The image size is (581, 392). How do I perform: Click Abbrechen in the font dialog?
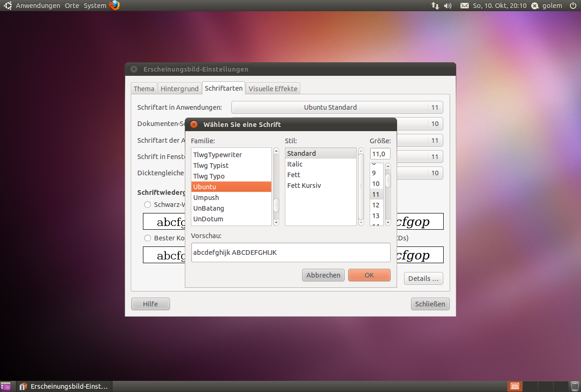323,275
